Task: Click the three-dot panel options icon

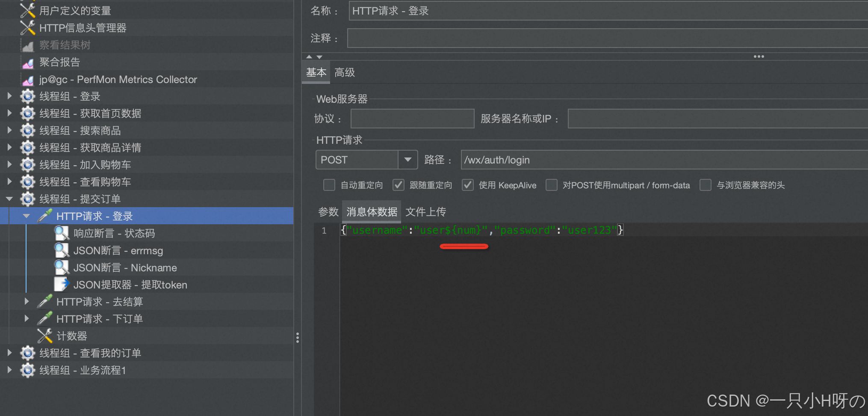Action: 759,56
